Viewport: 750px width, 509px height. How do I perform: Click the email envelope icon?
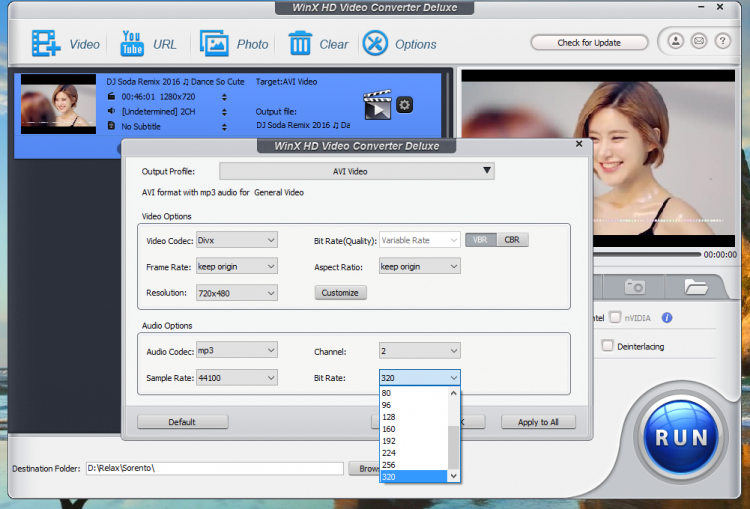coord(699,41)
